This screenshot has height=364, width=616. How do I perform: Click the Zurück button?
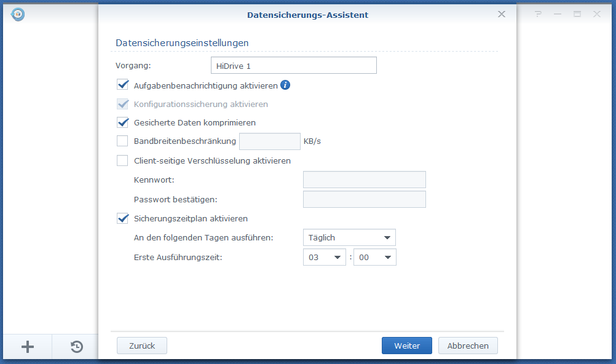point(141,345)
